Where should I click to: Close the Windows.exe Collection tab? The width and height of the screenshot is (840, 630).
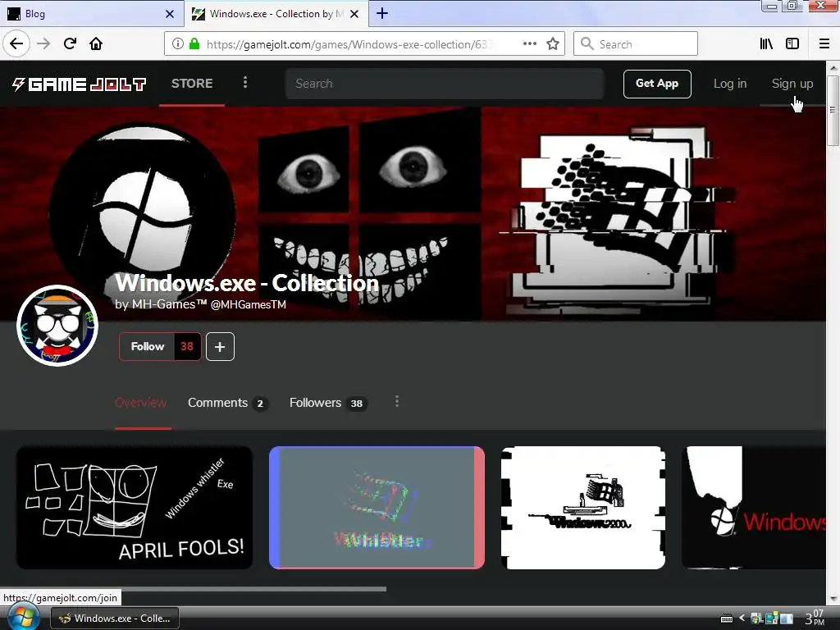pos(354,14)
